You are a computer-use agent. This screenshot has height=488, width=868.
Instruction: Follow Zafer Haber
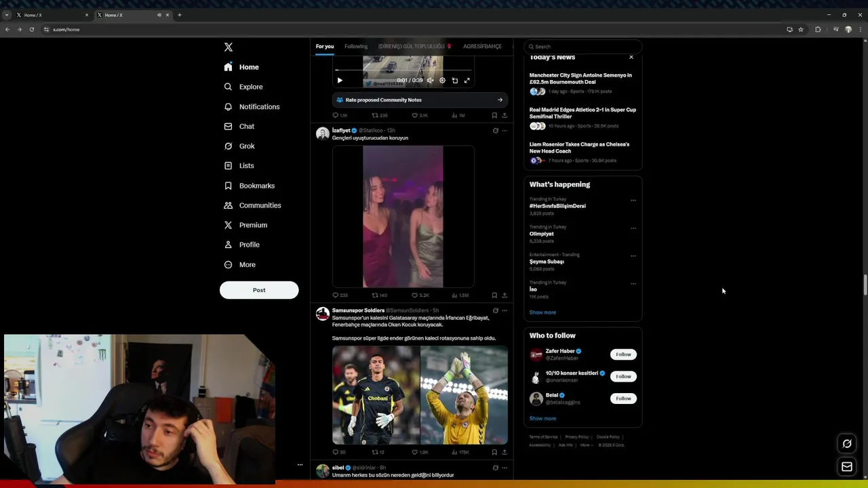[623, 354]
